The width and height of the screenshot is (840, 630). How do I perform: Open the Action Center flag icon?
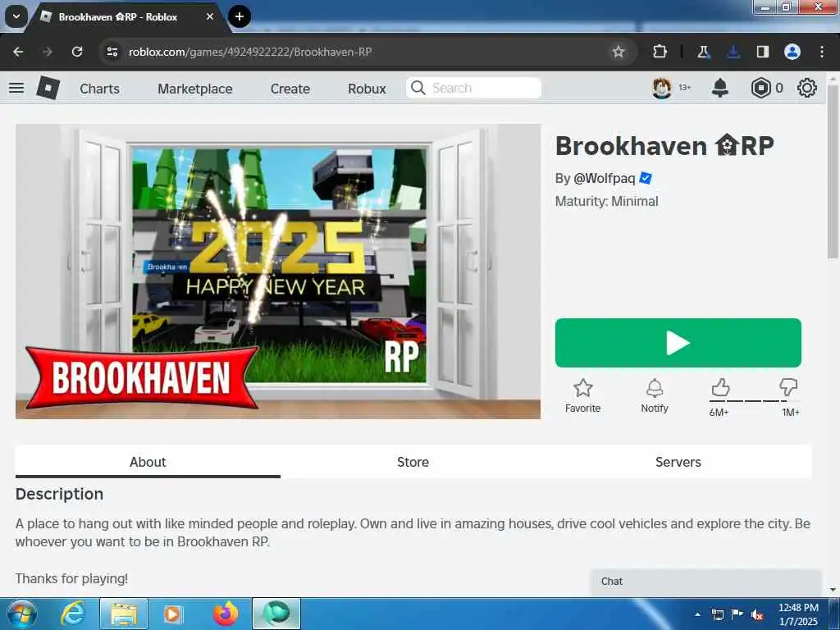tap(737, 614)
